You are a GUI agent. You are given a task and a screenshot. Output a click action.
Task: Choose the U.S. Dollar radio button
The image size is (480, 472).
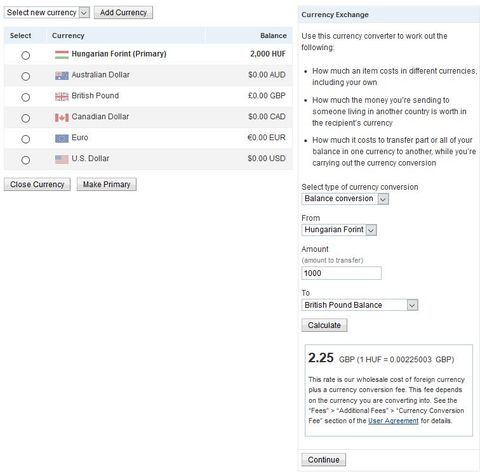point(26,160)
